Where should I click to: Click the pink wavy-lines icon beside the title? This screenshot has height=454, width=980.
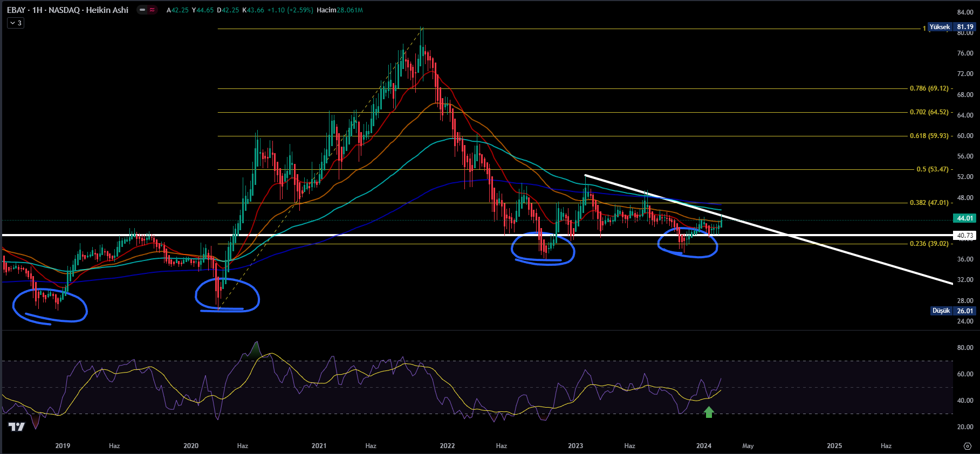coord(152,10)
